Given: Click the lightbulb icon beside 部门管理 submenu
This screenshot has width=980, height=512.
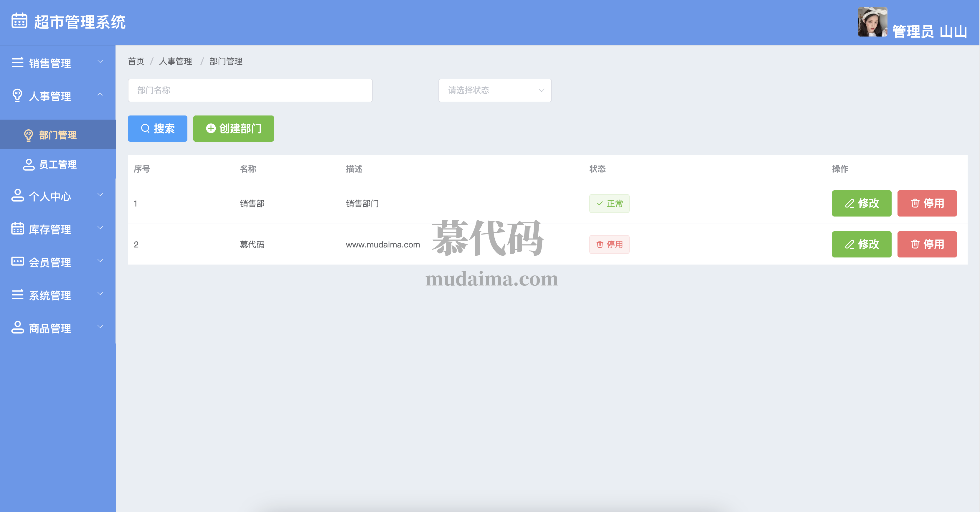Looking at the screenshot, I should click(29, 135).
